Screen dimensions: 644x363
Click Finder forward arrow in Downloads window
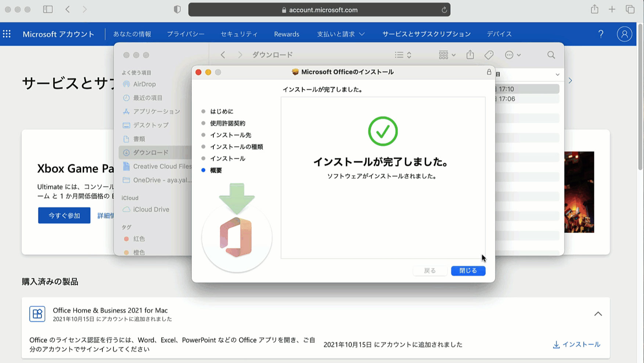240,55
